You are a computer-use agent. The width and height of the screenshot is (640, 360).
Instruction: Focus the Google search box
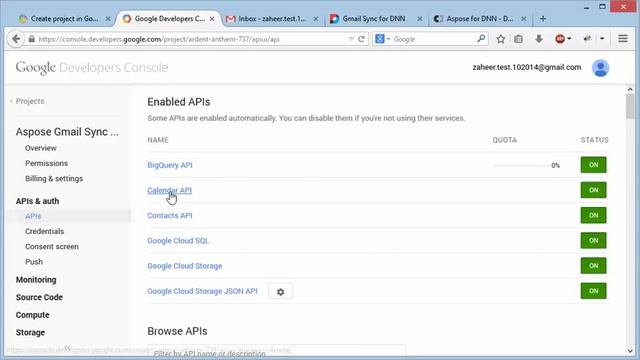pos(433,39)
